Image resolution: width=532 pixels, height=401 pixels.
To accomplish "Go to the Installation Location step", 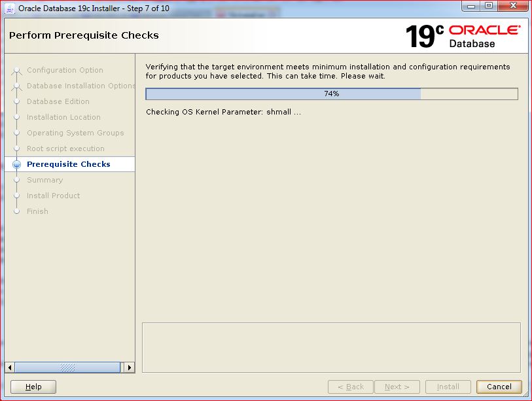I will pos(63,117).
